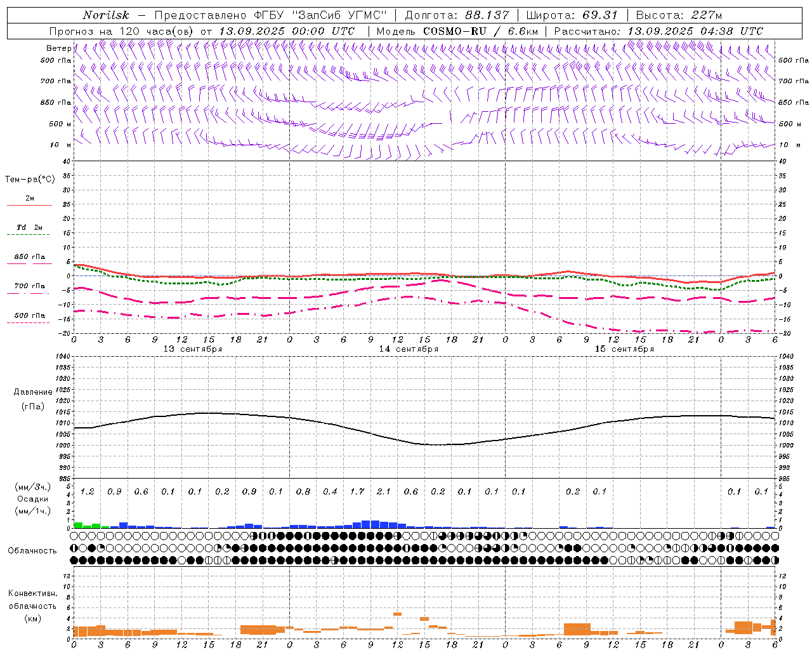Click the Тем-ра(°C) temperature panel label
812x650 pixels.
[30, 180]
